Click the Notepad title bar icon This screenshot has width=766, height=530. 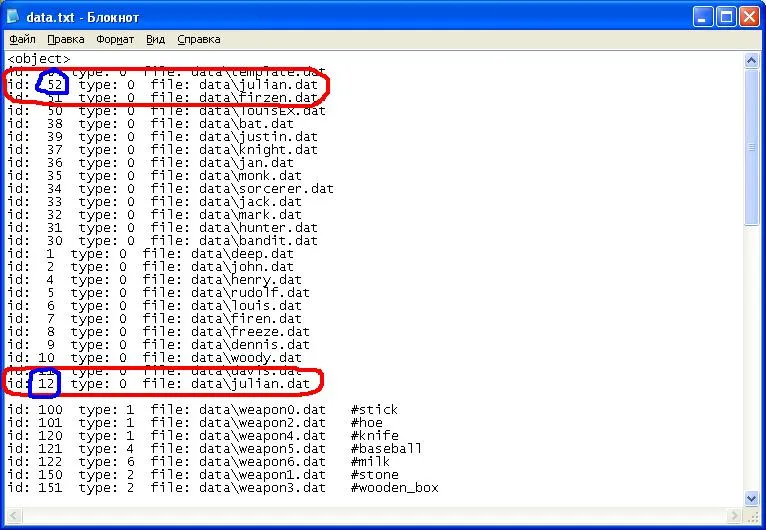click(13, 17)
